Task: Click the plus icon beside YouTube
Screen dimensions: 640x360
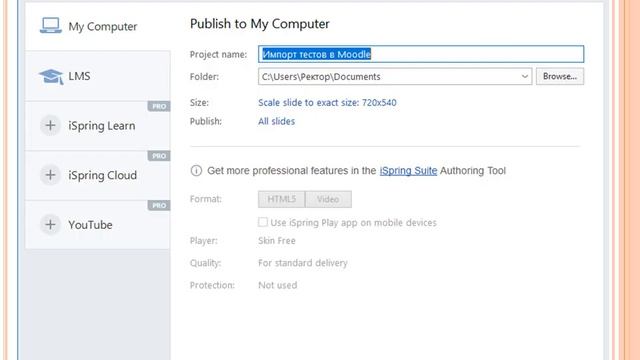Action: point(50,224)
